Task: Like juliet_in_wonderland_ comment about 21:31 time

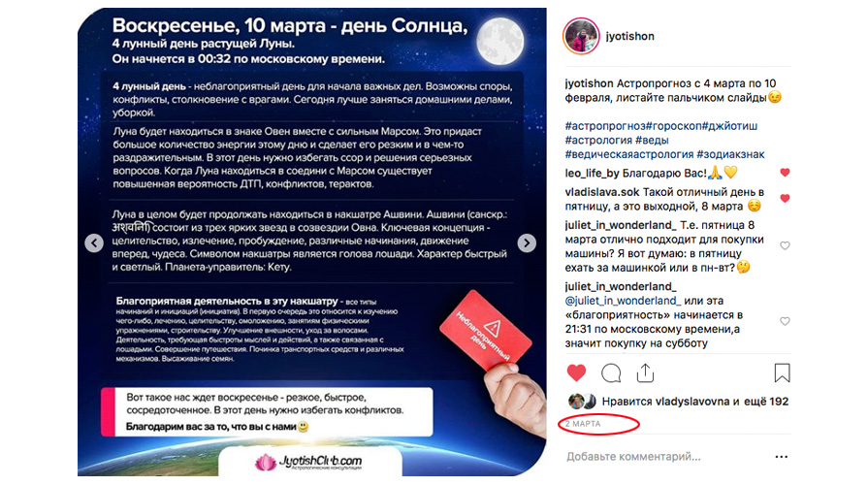Action: [785, 321]
